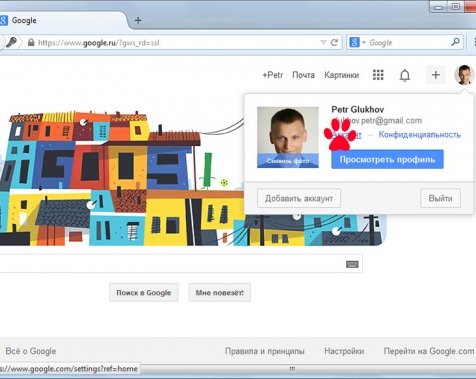Select the Google browser tab
The image size is (476, 379).
pyautogui.click(x=62, y=20)
